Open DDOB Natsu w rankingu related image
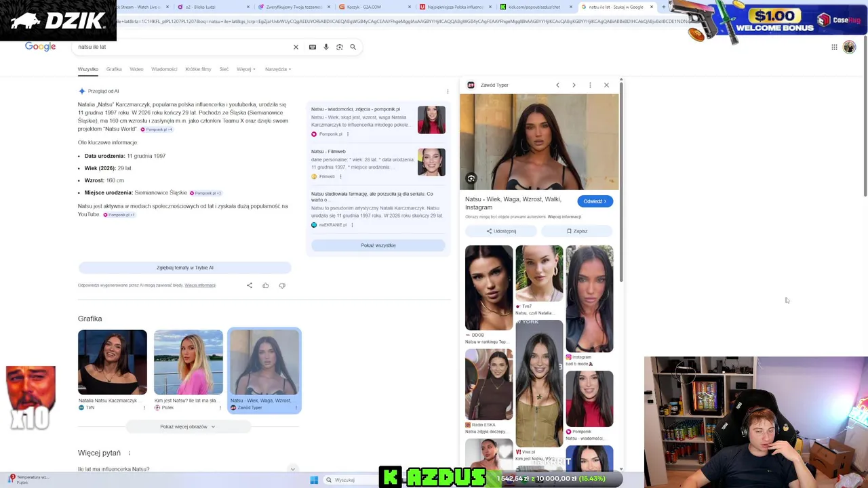 click(489, 288)
